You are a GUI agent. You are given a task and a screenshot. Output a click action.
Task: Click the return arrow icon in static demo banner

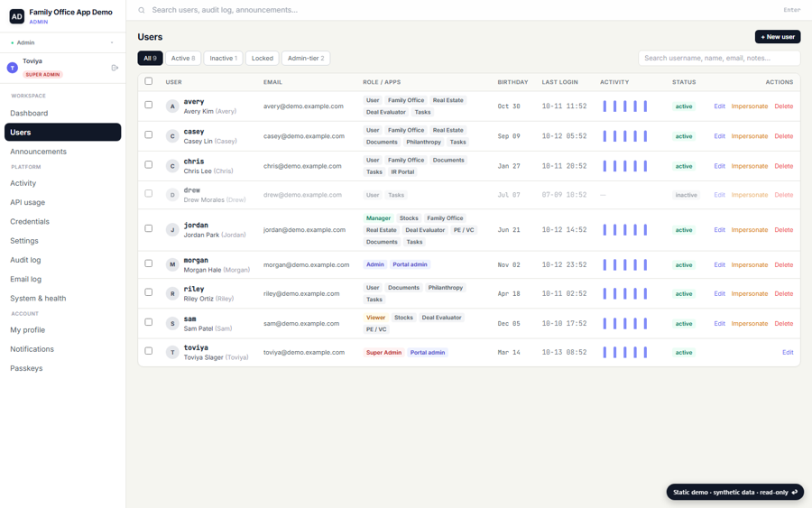pyautogui.click(x=794, y=492)
